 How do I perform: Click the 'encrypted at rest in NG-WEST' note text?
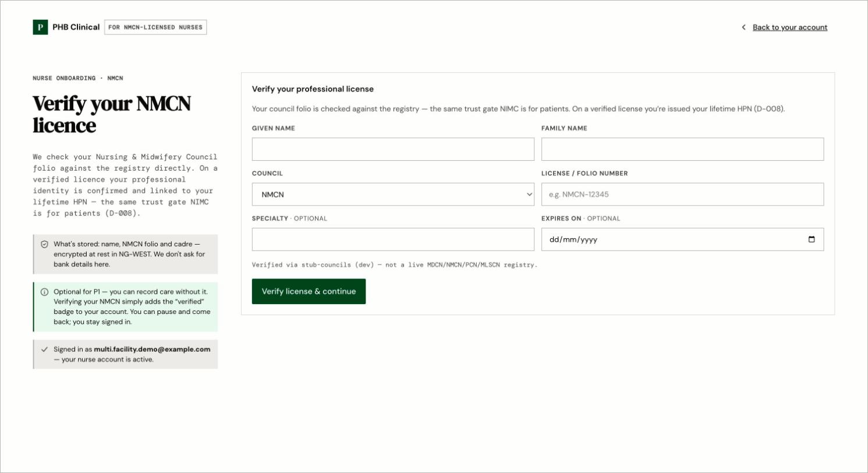tap(129, 254)
